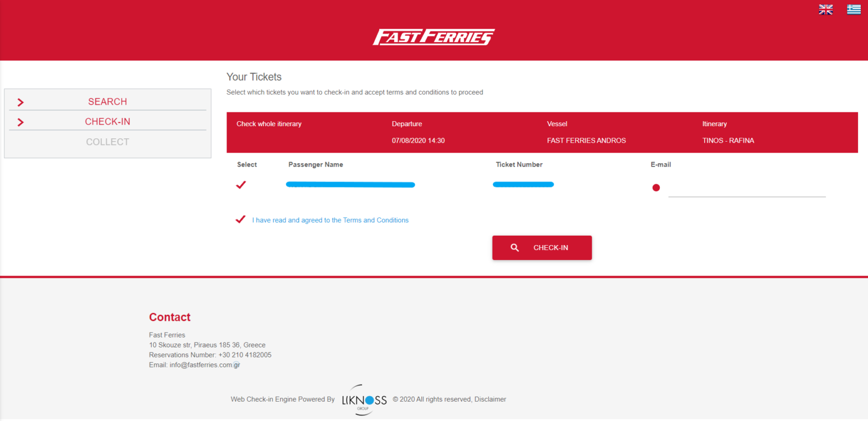Toggle the Terms and Conditions agreement checkmark
Screen dimensions: 868x421
point(240,219)
